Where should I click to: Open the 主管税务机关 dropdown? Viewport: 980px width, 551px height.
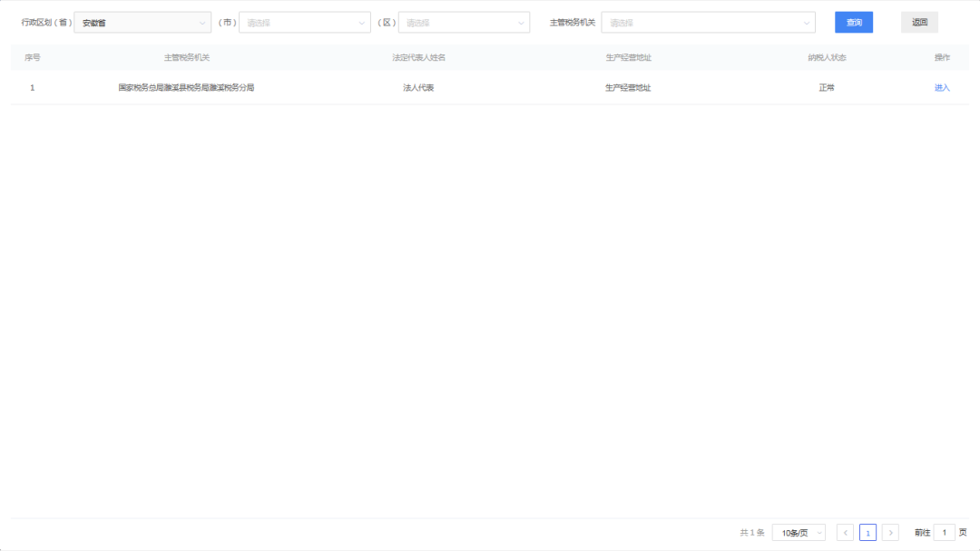(708, 23)
